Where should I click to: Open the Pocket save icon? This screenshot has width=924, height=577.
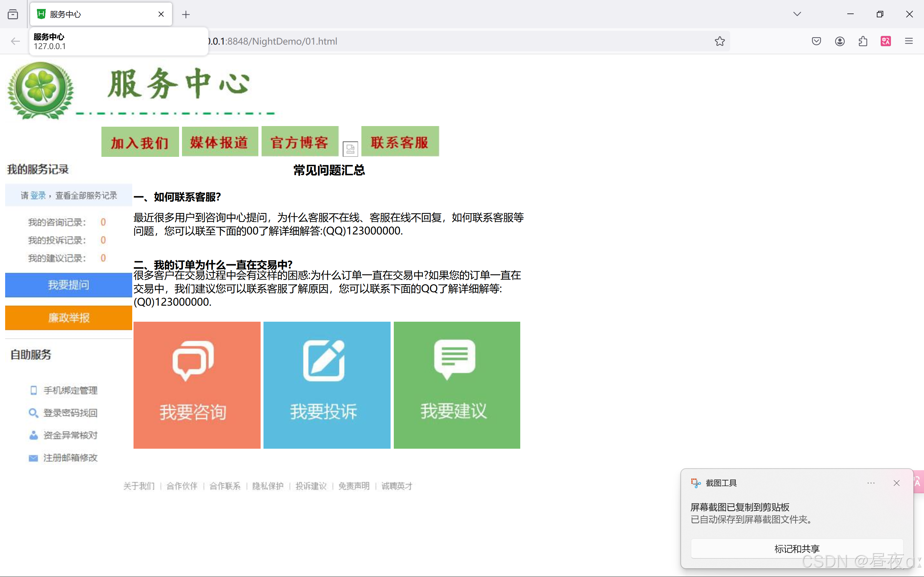(x=816, y=41)
